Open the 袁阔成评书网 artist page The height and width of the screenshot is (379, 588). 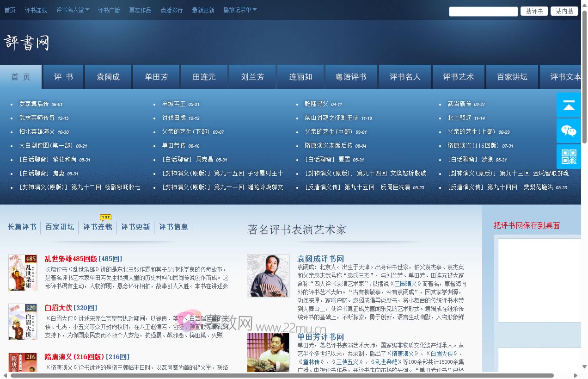[x=321, y=259]
